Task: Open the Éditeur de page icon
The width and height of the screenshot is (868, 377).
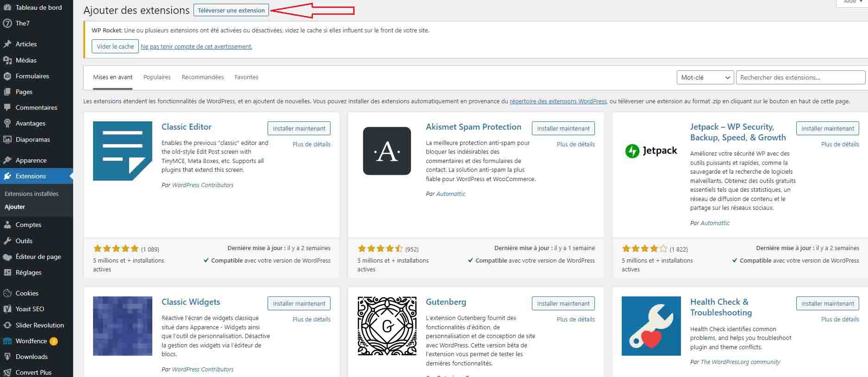Action: tap(7, 257)
